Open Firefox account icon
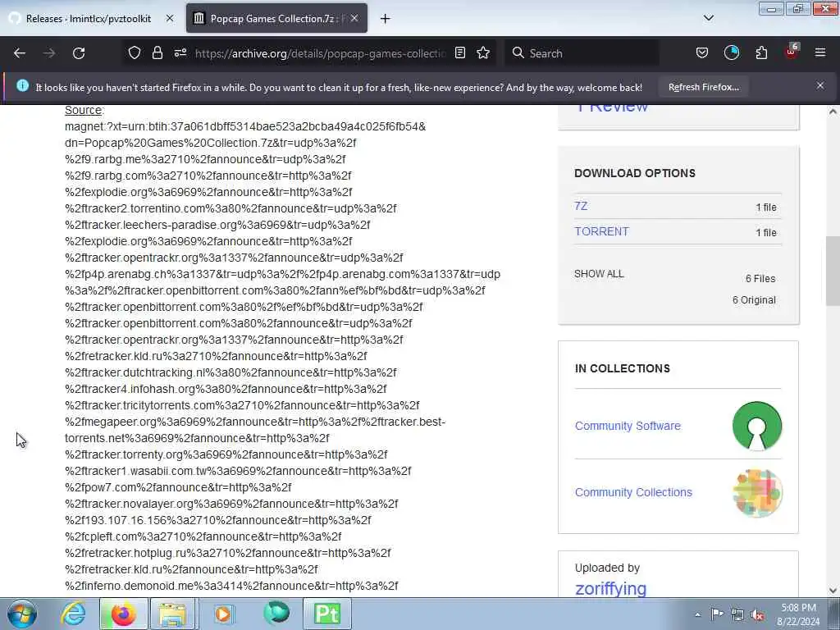This screenshot has width=840, height=630. point(731,52)
